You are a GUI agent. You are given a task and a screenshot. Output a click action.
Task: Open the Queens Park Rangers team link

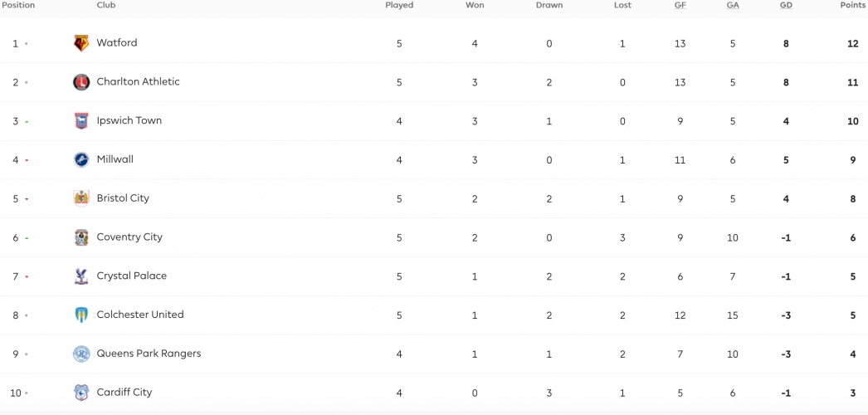coord(149,353)
